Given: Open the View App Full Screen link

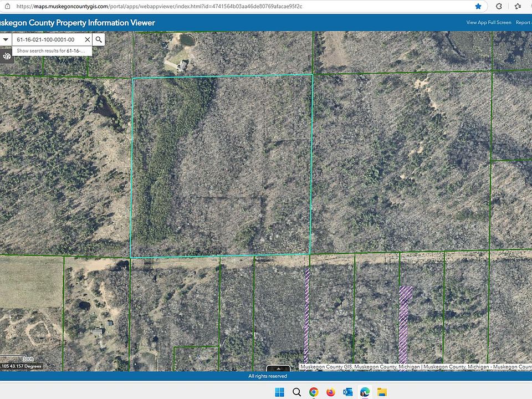Looking at the screenshot, I should 488,23.
